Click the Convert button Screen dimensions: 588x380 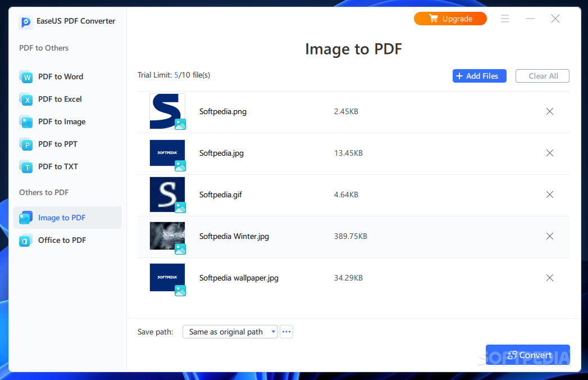point(527,355)
